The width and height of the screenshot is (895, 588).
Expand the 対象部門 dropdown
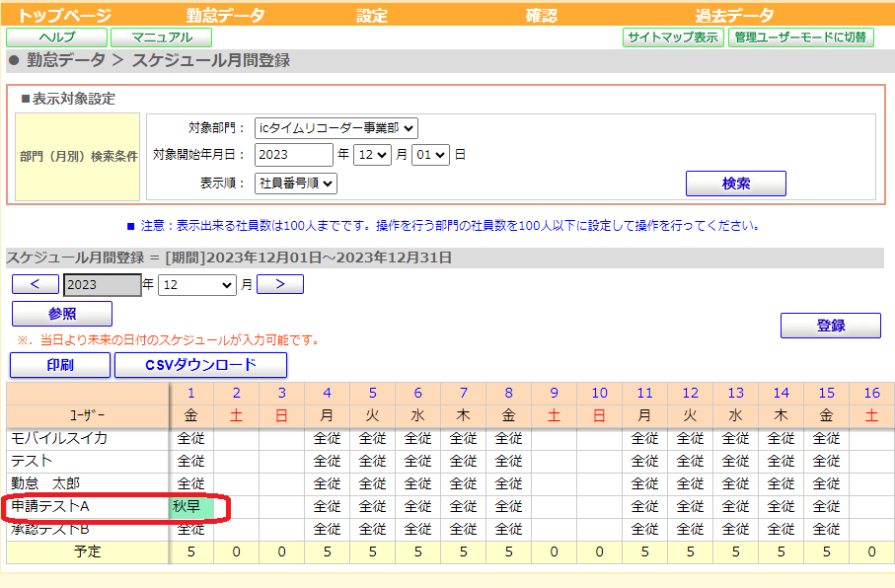pyautogui.click(x=336, y=128)
